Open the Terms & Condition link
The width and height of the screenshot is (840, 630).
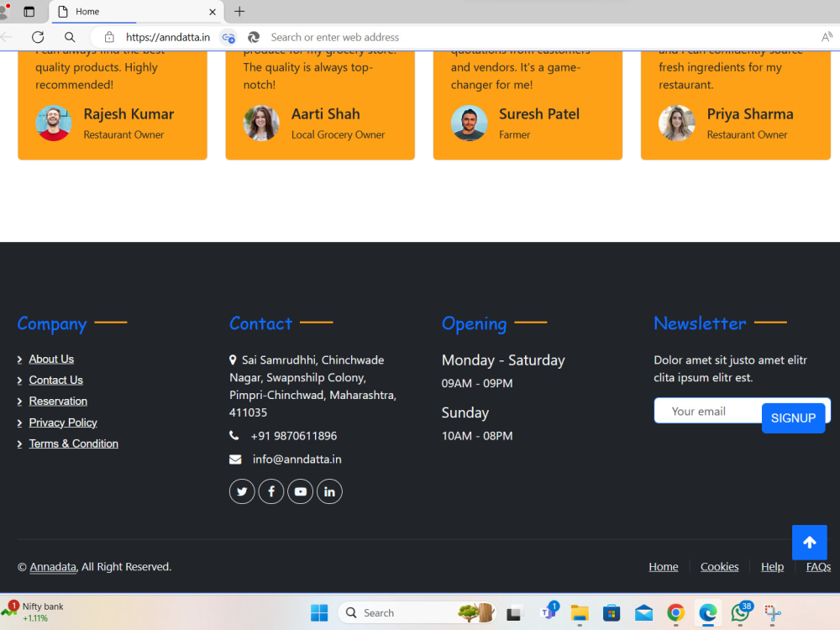[x=73, y=443]
